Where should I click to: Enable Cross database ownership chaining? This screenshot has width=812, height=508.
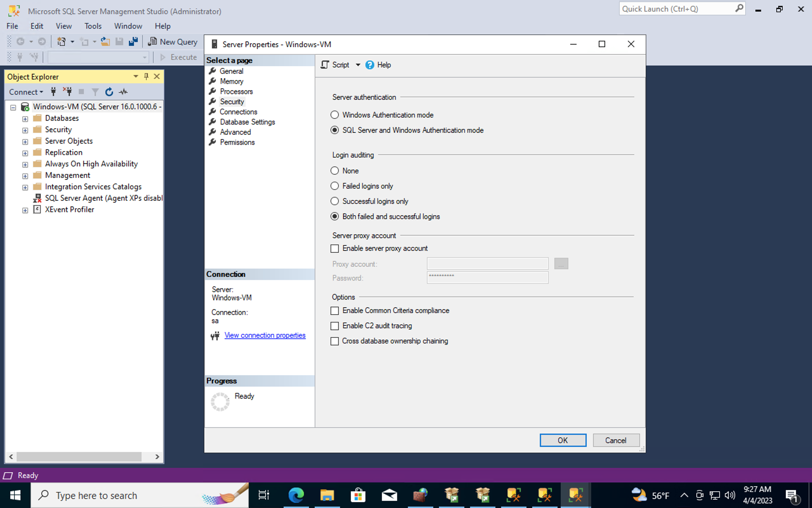(x=335, y=341)
